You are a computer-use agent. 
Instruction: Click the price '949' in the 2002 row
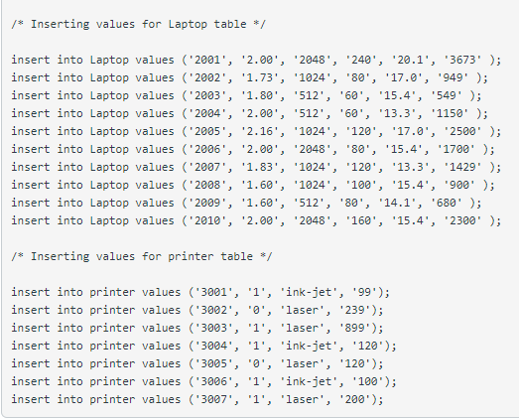pos(453,77)
